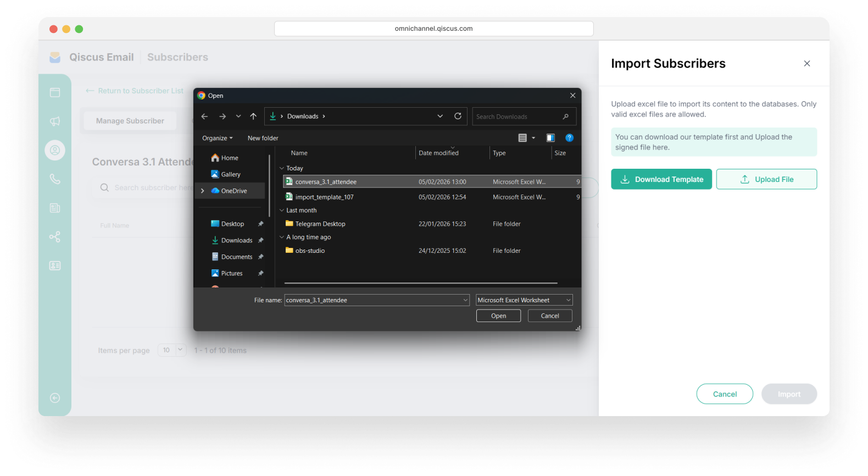Image resolution: width=868 pixels, height=476 pixels.
Task: Click the Download Template button
Action: point(661,179)
